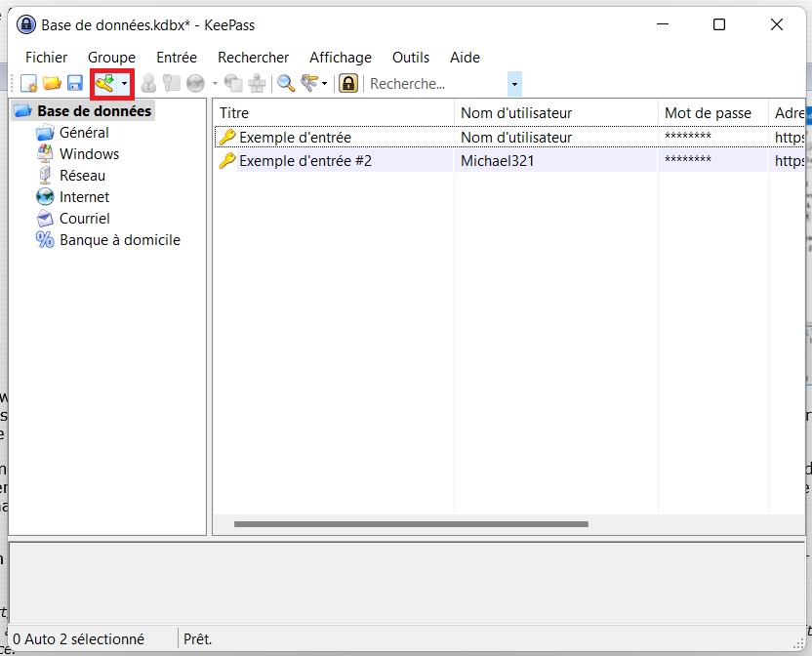Save the database with the floppy icon
The height and width of the screenshot is (656, 812).
[x=74, y=84]
